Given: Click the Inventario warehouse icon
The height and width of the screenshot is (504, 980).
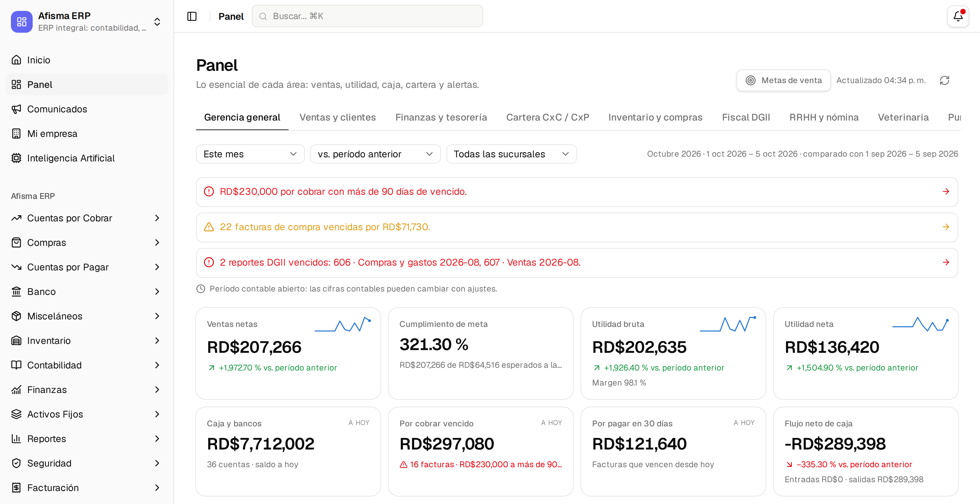Looking at the screenshot, I should tap(16, 341).
